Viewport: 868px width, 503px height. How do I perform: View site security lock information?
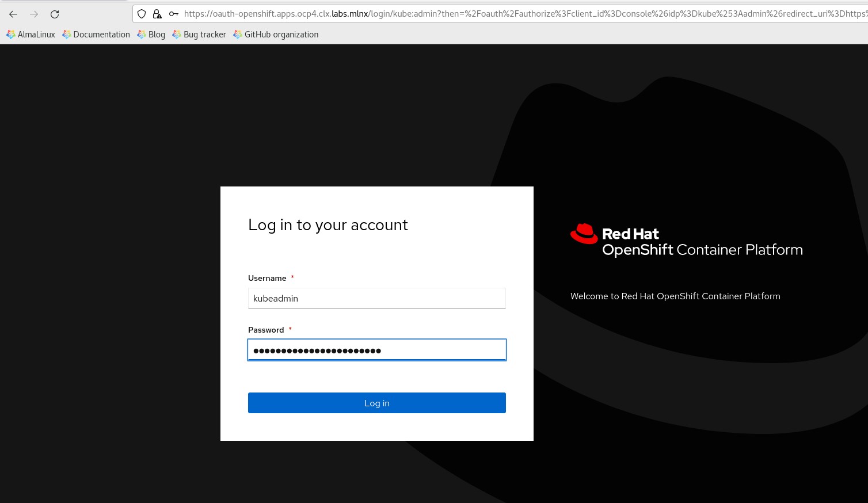(x=157, y=14)
